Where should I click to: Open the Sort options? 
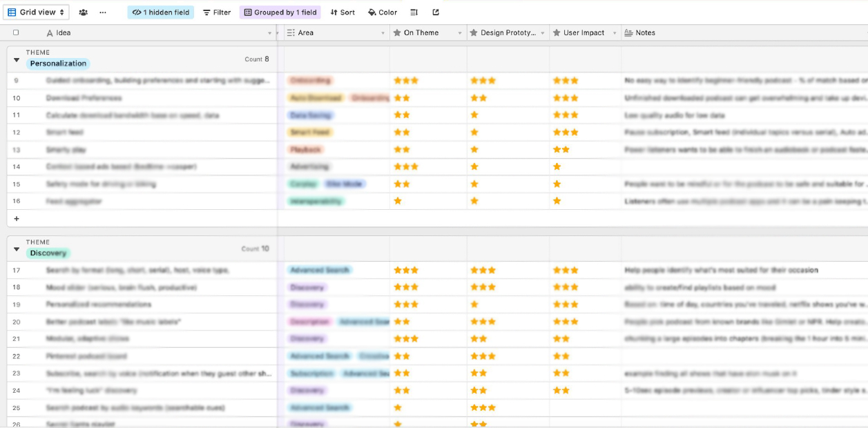343,12
